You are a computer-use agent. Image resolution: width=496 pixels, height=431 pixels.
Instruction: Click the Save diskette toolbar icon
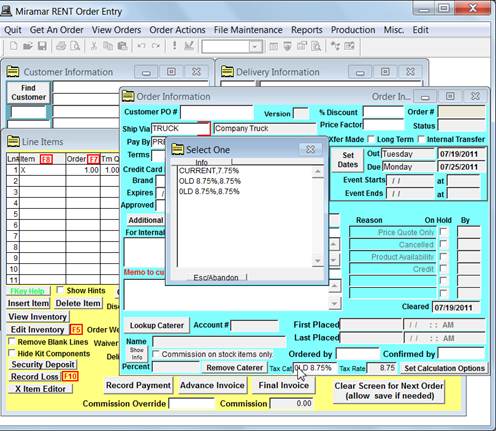tap(42, 46)
